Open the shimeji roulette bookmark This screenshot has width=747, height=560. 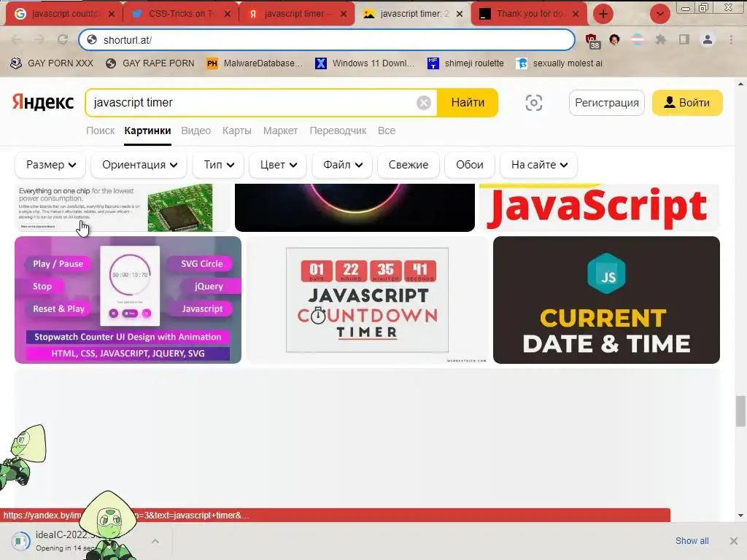tap(466, 63)
